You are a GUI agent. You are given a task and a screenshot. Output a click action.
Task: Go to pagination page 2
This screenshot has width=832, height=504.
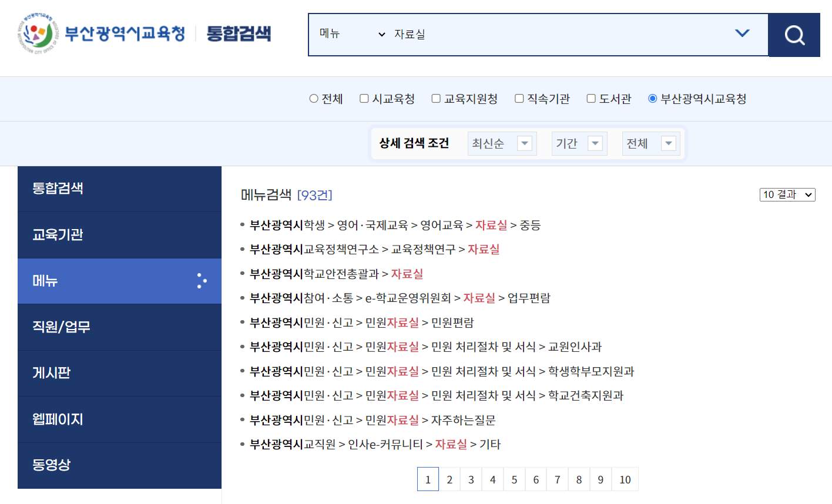click(449, 479)
